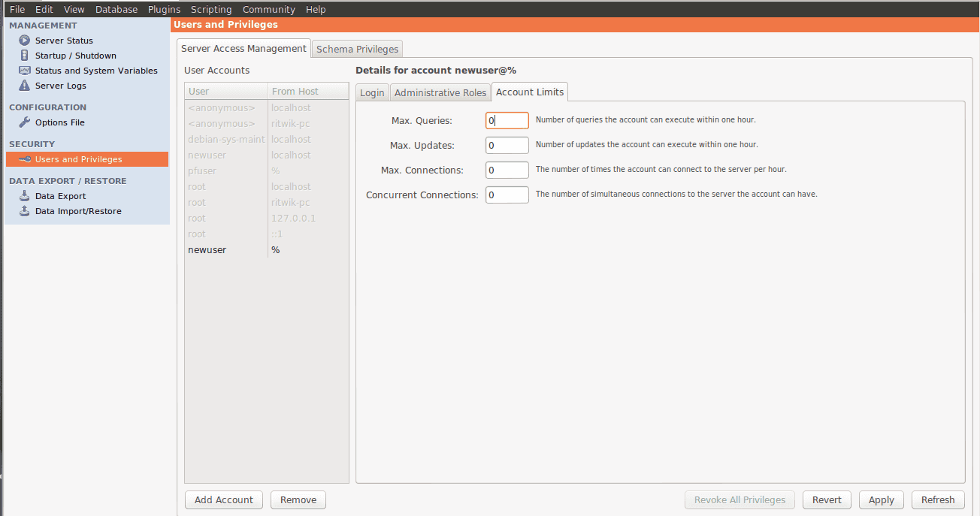This screenshot has height=516, width=980.
Task: Switch to the Administrative Roles tab
Action: (x=440, y=92)
